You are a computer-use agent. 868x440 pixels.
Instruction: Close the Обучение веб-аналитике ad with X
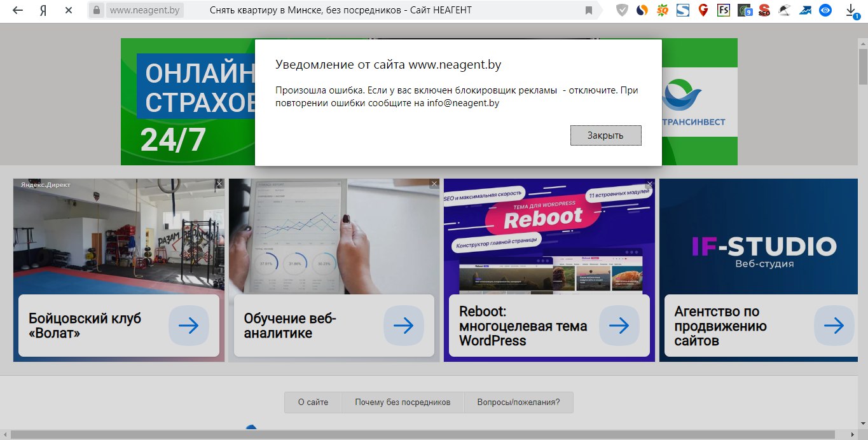pyautogui.click(x=434, y=184)
